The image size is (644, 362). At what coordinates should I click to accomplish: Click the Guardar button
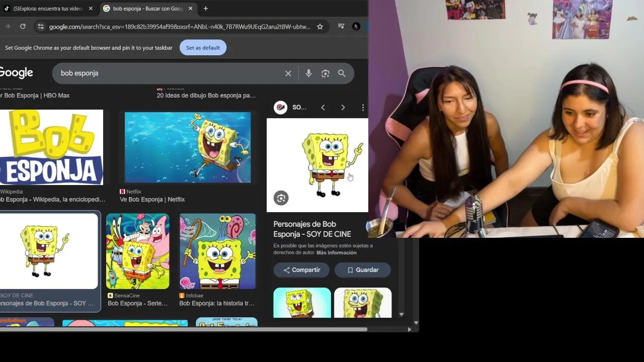363,270
